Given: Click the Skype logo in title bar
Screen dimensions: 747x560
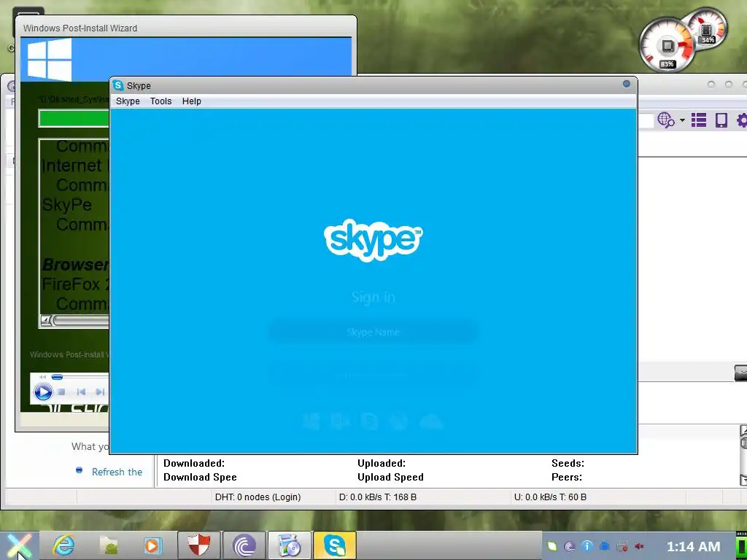Looking at the screenshot, I should (118, 85).
